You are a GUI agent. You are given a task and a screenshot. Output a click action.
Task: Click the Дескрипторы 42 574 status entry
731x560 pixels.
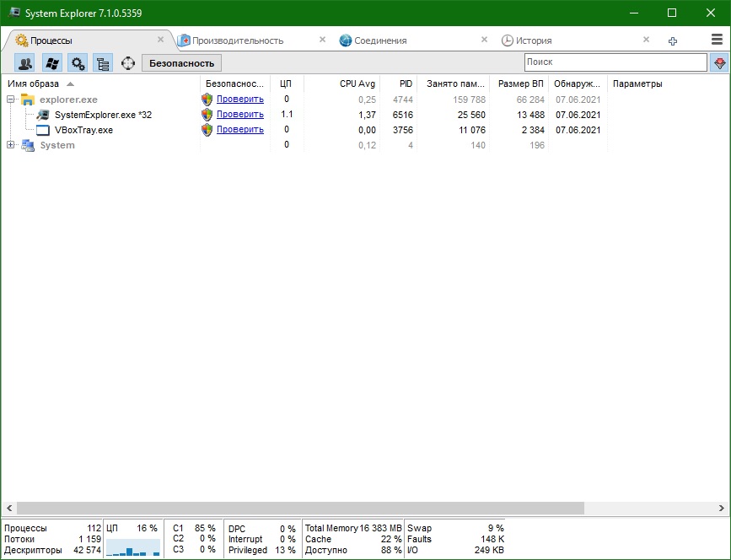pos(52,550)
